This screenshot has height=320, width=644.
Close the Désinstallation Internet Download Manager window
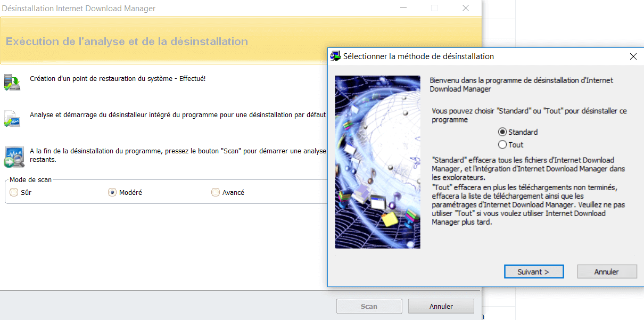point(466,8)
